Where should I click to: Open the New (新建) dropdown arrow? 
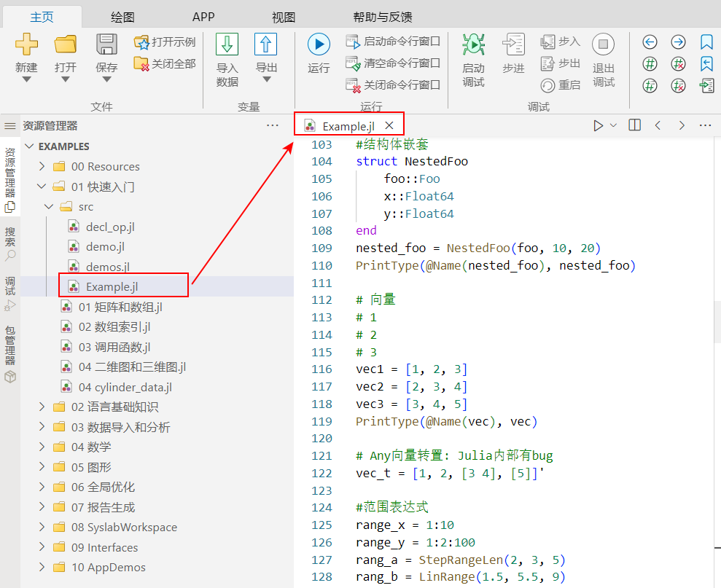26,79
